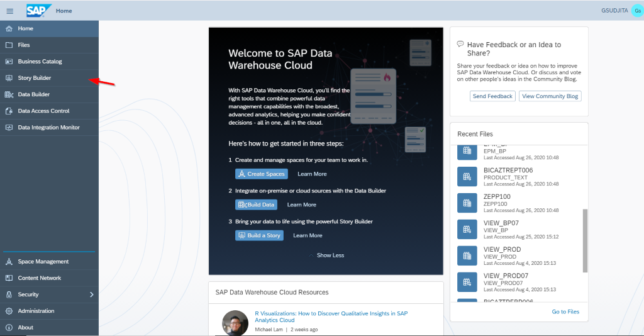Follow the Go to Files link
Viewport: 644px width, 336px height.
coord(565,311)
